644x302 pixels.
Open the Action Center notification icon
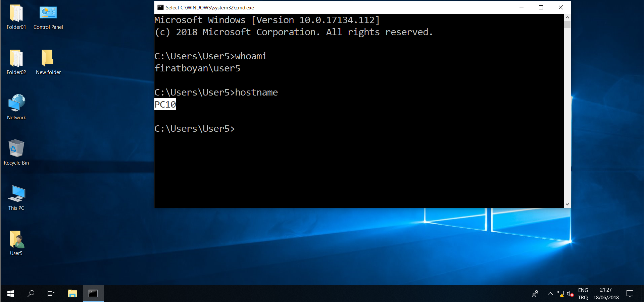pyautogui.click(x=630, y=294)
